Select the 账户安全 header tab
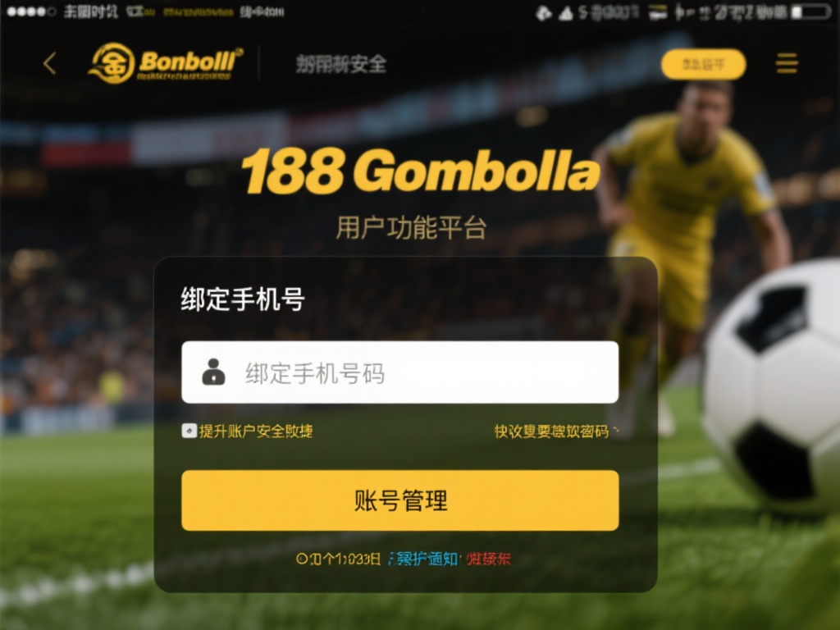 341,64
